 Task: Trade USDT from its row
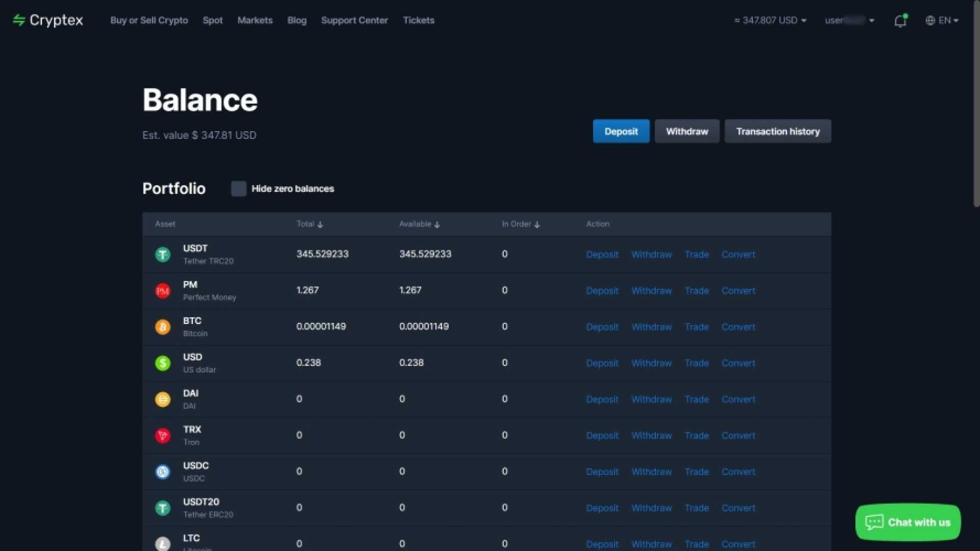(x=696, y=254)
